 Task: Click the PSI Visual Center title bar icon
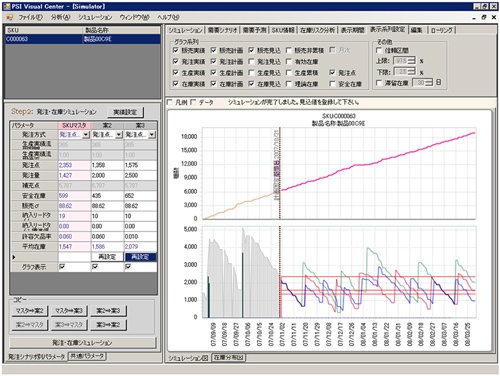tap(7, 6)
